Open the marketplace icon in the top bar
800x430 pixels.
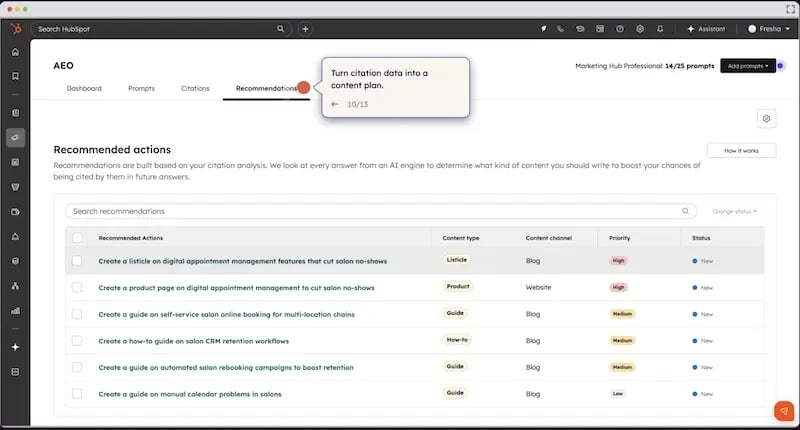pyautogui.click(x=600, y=29)
